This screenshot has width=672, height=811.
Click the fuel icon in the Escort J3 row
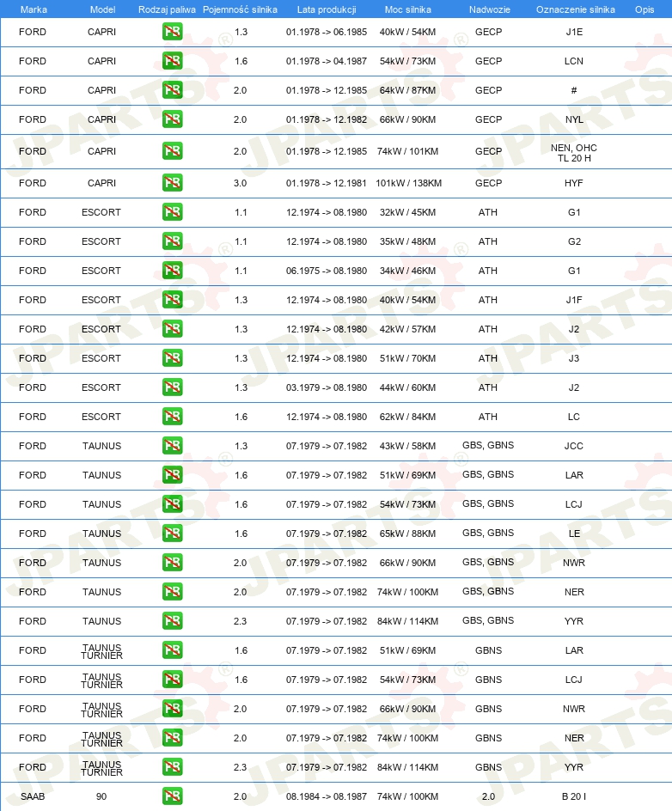click(x=172, y=358)
